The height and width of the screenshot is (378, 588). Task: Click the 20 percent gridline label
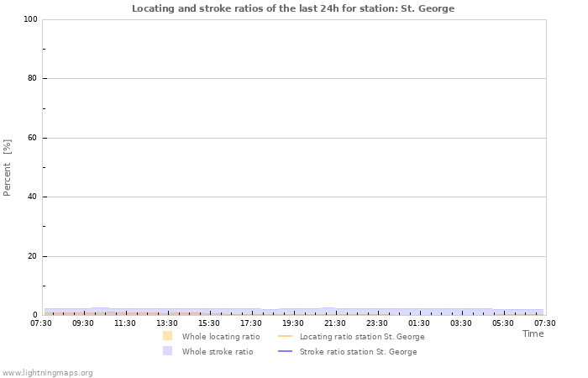32,256
